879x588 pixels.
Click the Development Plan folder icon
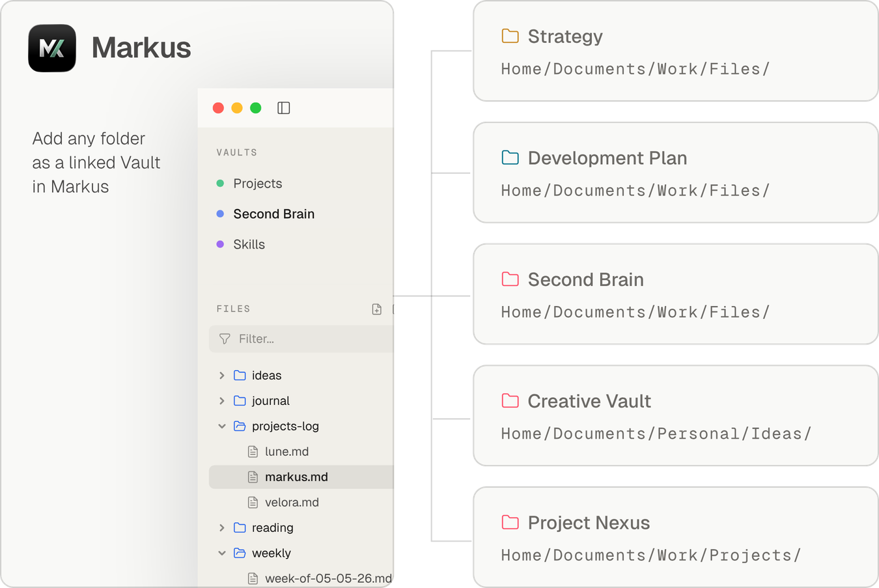coord(510,158)
